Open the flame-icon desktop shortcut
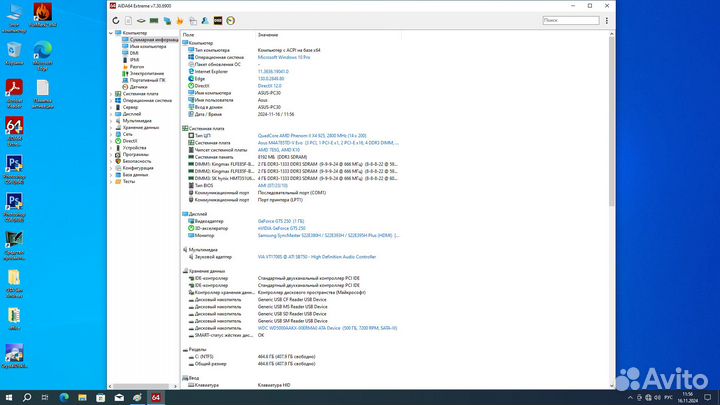This screenshot has width=720, height=405. coord(43,16)
